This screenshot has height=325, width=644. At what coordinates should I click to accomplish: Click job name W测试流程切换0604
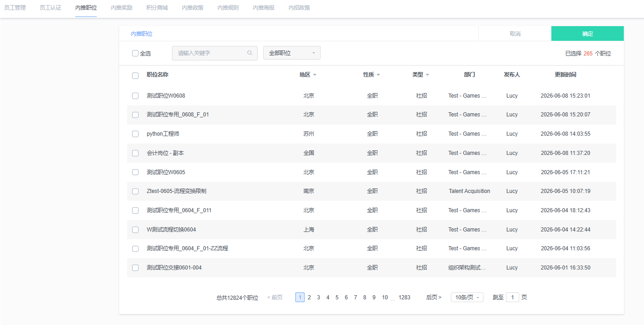171,230
